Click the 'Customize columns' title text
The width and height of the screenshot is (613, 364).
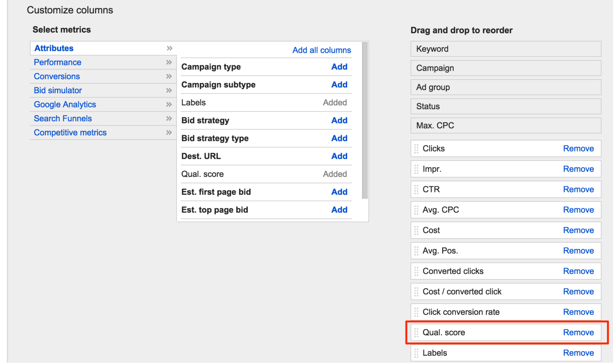70,10
